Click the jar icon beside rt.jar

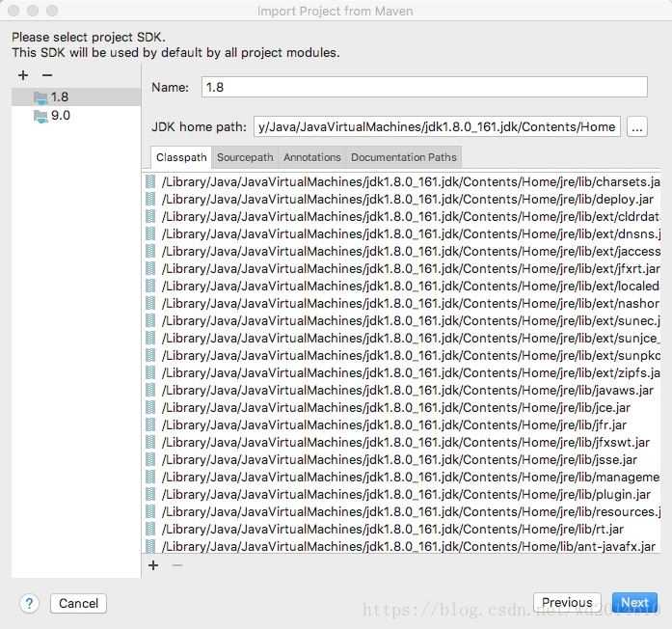coord(150,529)
